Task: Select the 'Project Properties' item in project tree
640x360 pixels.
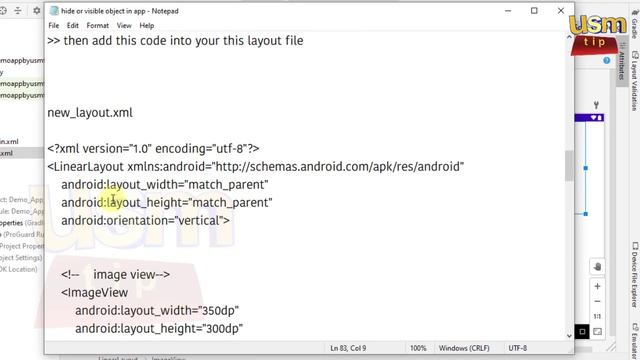Action: coord(22,246)
